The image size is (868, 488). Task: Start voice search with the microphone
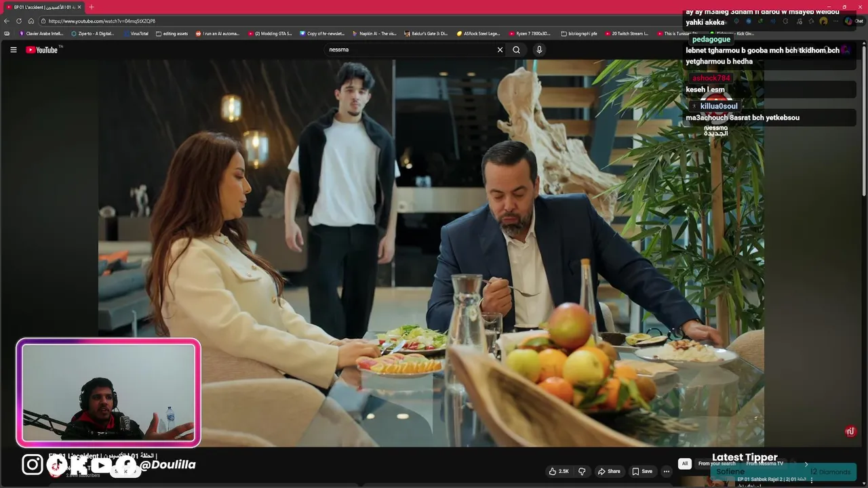coord(539,49)
